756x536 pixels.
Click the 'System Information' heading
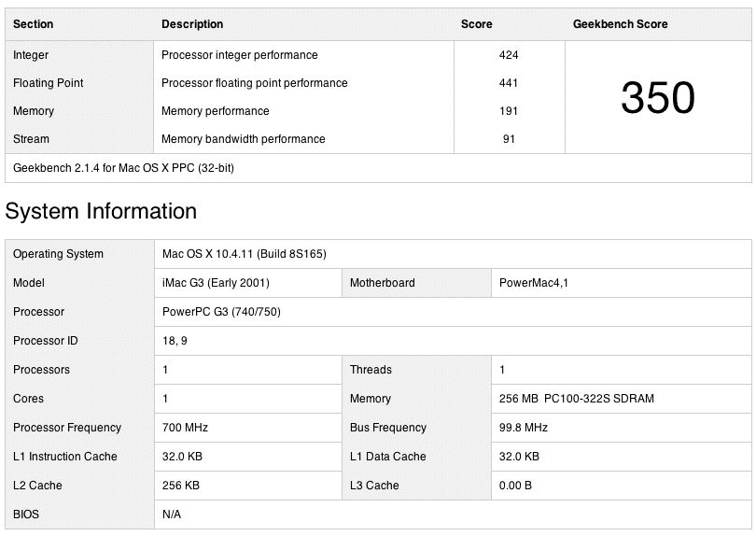point(101,211)
